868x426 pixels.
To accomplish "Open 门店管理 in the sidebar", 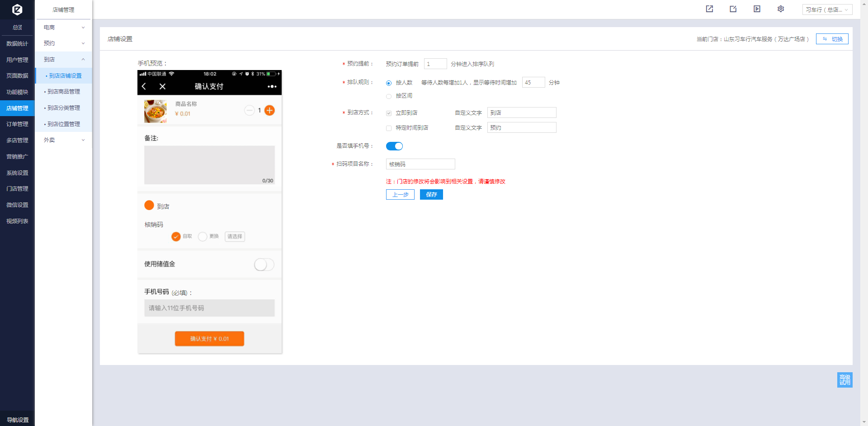I will (17, 189).
